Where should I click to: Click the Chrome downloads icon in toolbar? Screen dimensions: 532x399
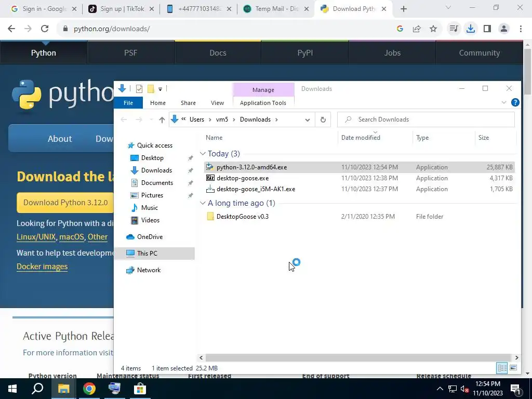tap(470, 29)
